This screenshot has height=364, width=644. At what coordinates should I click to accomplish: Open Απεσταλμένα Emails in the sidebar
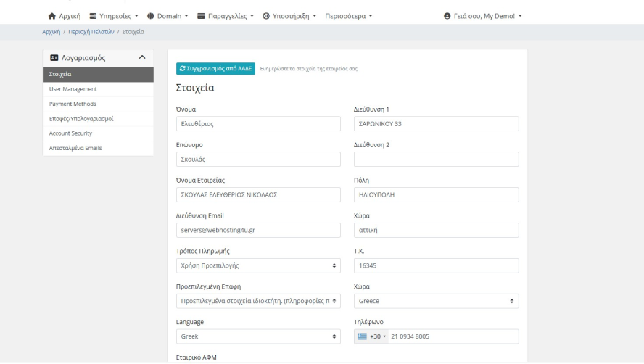[98, 149]
